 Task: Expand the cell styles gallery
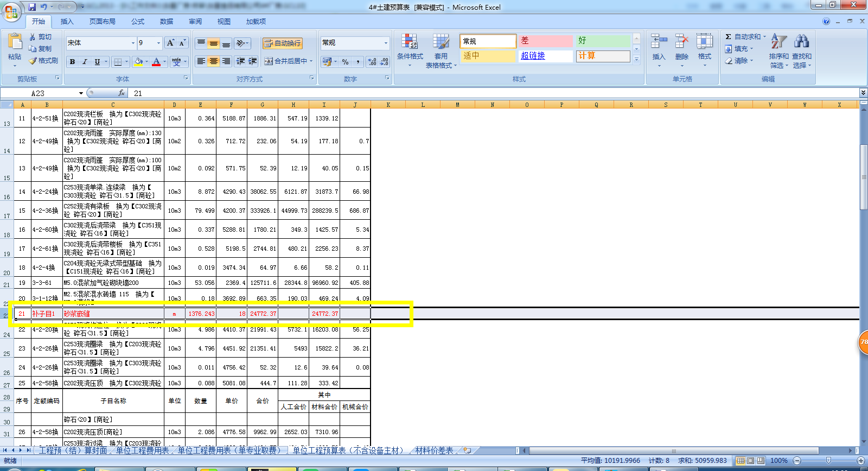click(637, 59)
